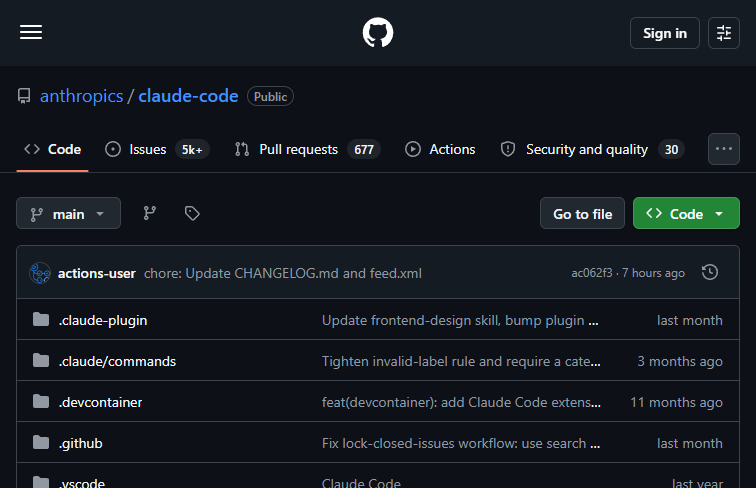The height and width of the screenshot is (488, 756).
Task: Open commit 'Update frontend-design skill, bump plugin'
Action: tap(460, 320)
